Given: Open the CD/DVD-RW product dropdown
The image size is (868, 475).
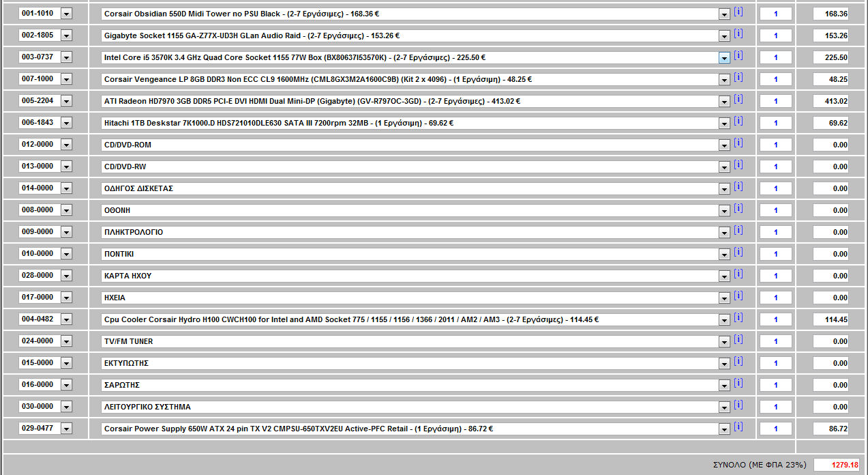Looking at the screenshot, I should [724, 167].
